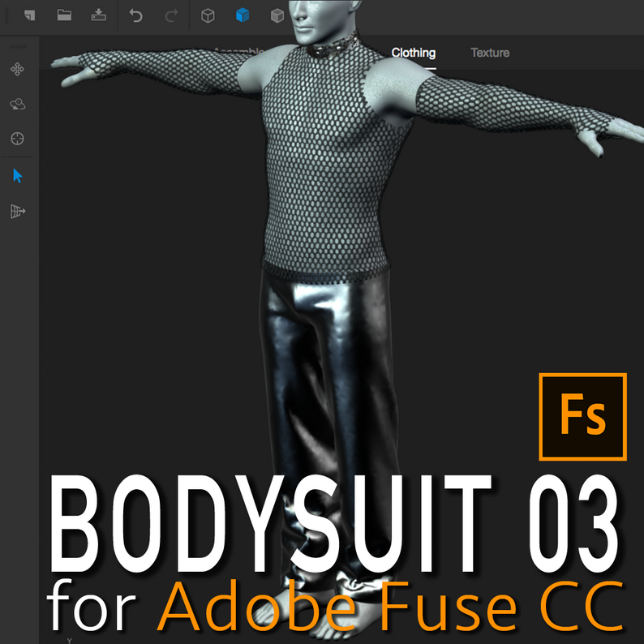Open the partially hidden Assemble tab
Image resolution: width=644 pixels, height=644 pixels.
pyautogui.click(x=239, y=52)
